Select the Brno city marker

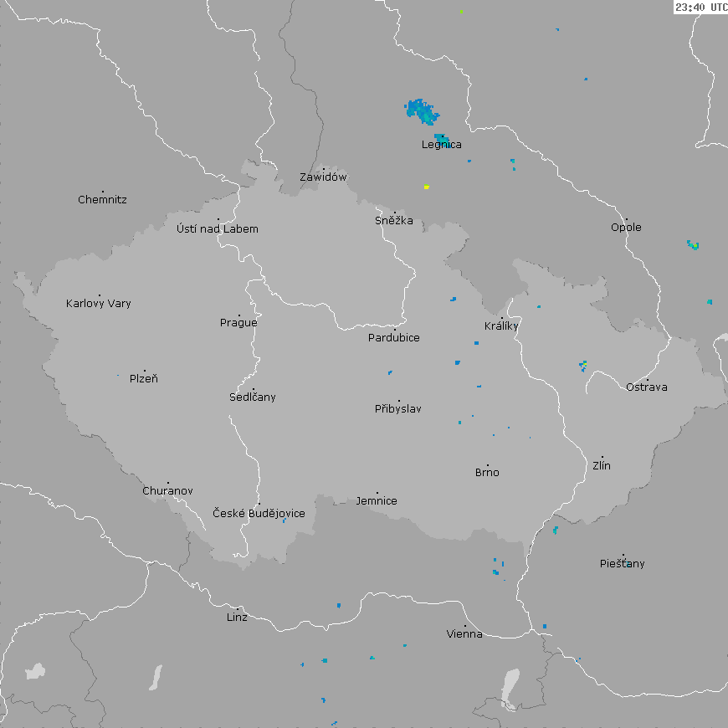pos(488,465)
